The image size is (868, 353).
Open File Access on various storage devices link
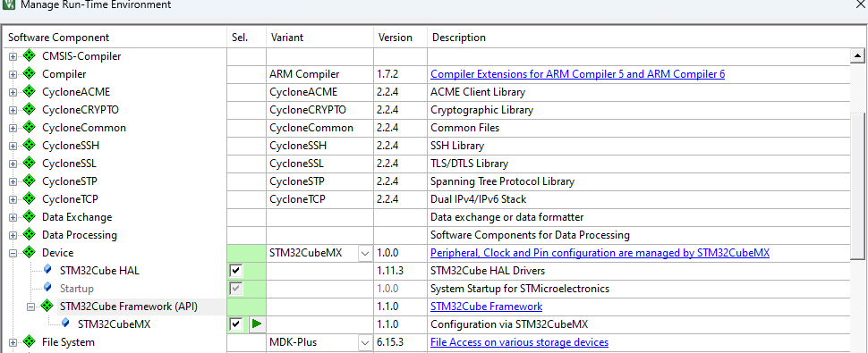(519, 342)
